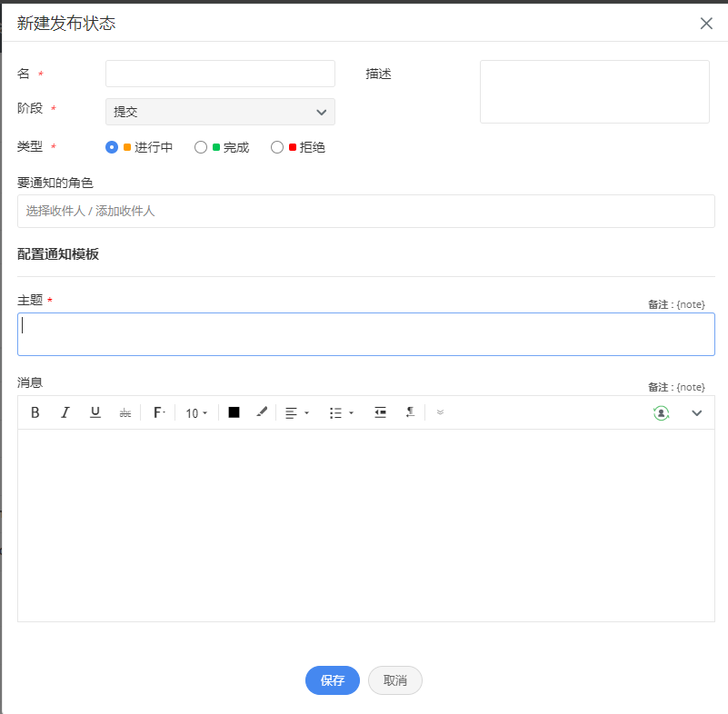728x714 pixels.
Task: Click the 要通知的角色 label
Action: (55, 183)
